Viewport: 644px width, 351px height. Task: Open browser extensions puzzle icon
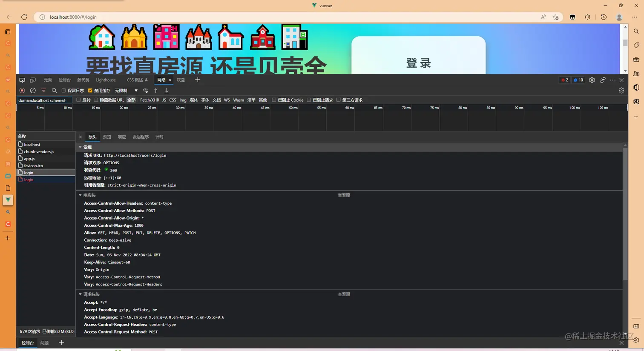coord(588,17)
